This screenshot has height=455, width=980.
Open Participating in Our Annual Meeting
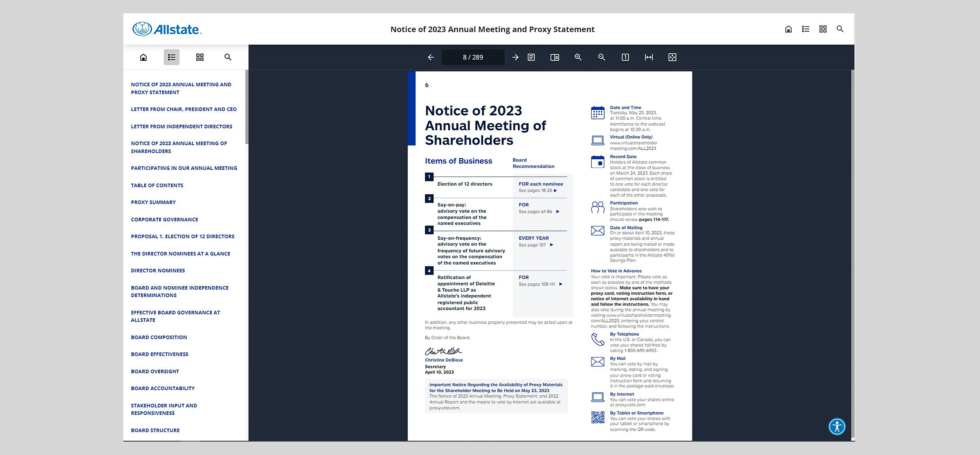pyautogui.click(x=184, y=168)
